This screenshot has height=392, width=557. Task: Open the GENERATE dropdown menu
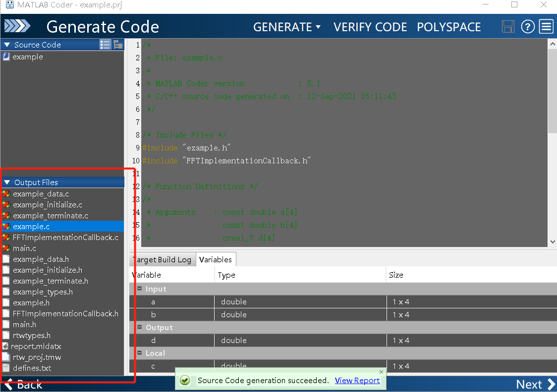pos(286,27)
